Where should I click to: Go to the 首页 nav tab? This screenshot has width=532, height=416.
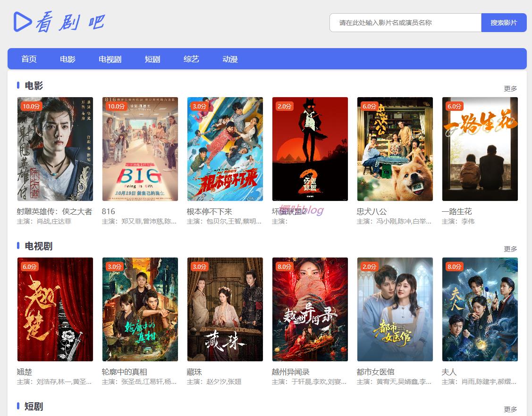click(x=29, y=59)
